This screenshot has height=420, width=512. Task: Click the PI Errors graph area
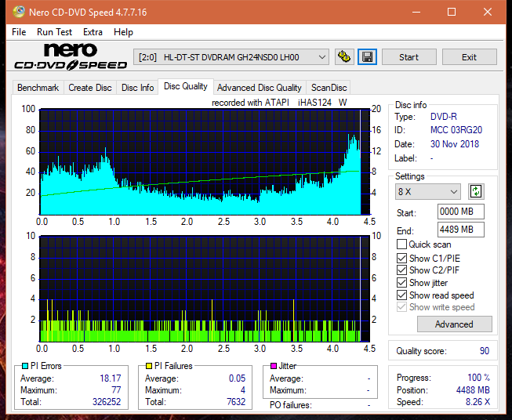pos(205,162)
